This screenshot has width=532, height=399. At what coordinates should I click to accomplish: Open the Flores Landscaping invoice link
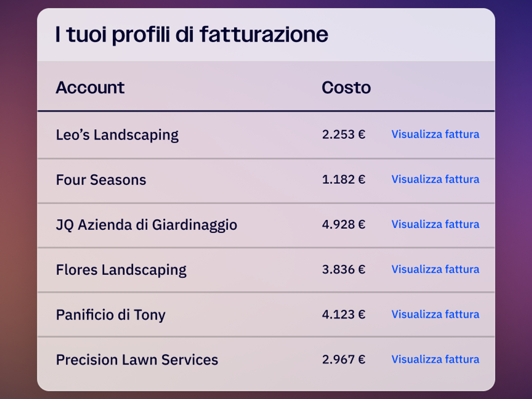[435, 269]
